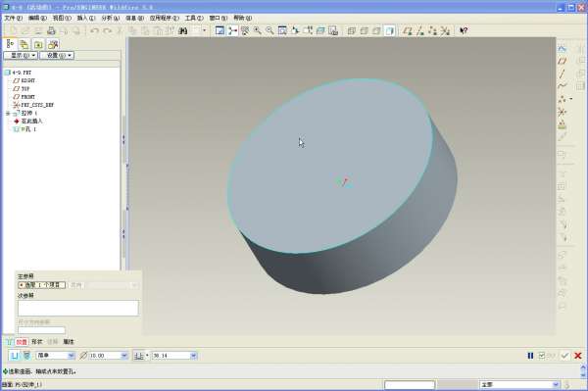The width and height of the screenshot is (588, 391).
Task: Click the Repaint screen icon
Action: point(220,30)
